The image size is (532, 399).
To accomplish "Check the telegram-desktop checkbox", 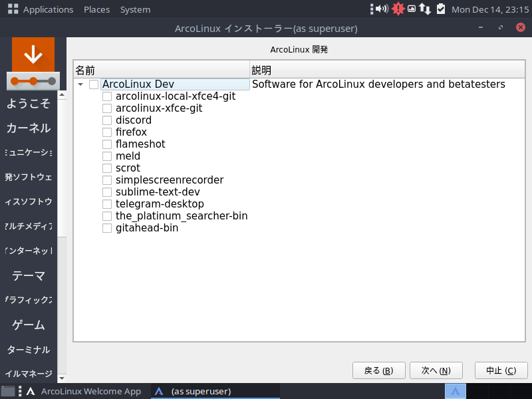I will coord(107,204).
